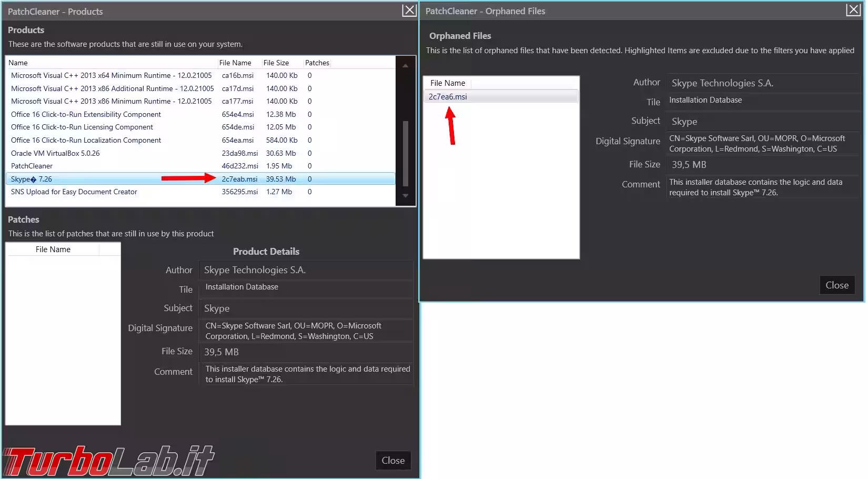Select Microsoft Visual C++ 2013 x64 Minimum Runtime
Screen dimensions: 868x479
[111, 75]
